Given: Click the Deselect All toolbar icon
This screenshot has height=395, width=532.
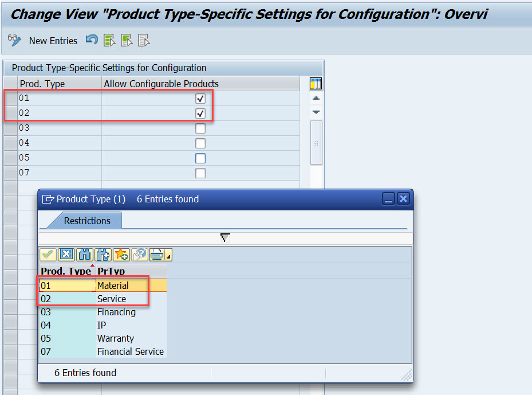Looking at the screenshot, I should (x=143, y=40).
